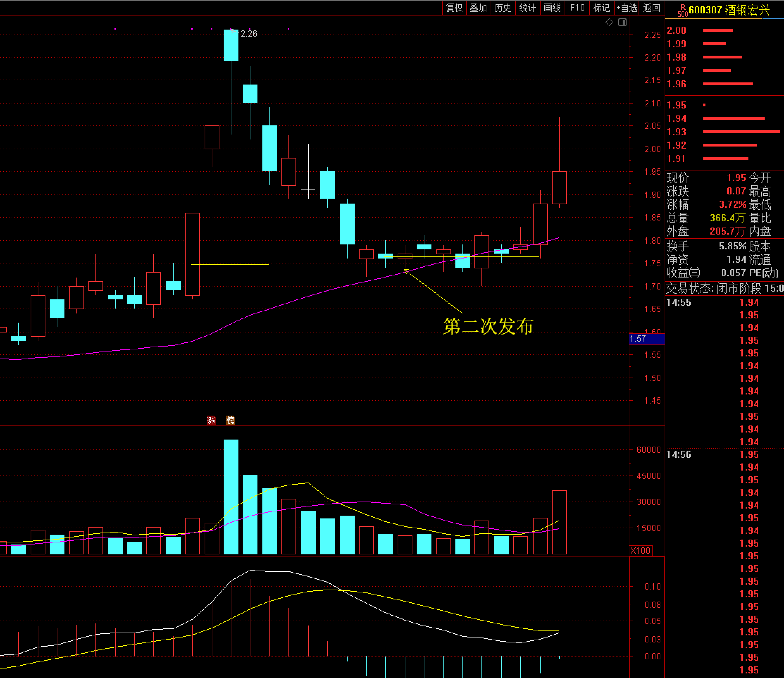Click the 第二次发布 annotation text
Screen dimensions: 784x678
click(488, 326)
